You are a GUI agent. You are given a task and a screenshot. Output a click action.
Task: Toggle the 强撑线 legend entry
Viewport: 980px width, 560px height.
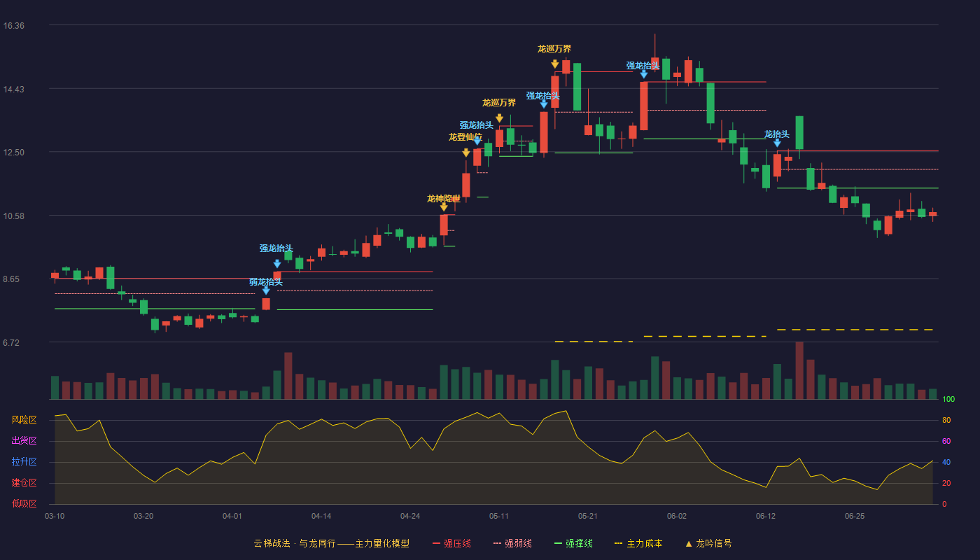pos(573,543)
